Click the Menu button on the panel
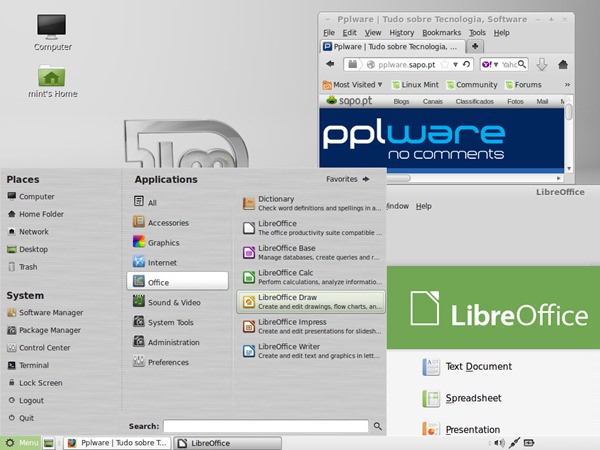 pyautogui.click(x=20, y=443)
